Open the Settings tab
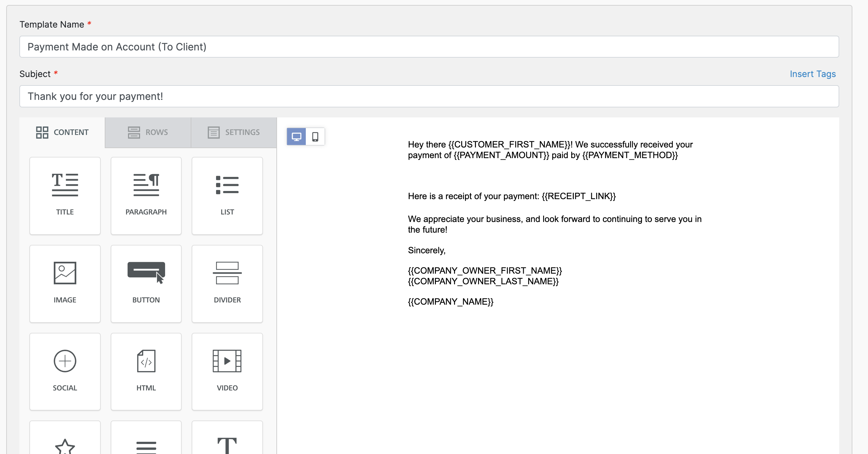 234,132
